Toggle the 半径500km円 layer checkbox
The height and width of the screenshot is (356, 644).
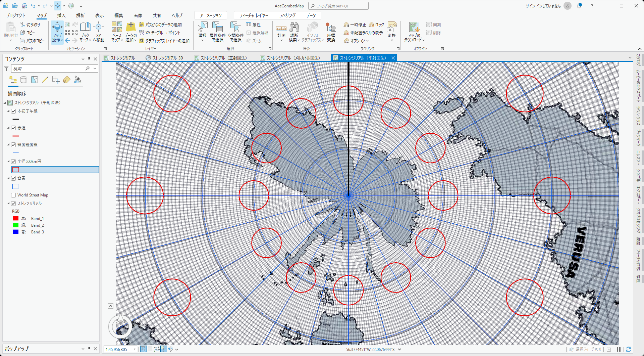point(13,162)
